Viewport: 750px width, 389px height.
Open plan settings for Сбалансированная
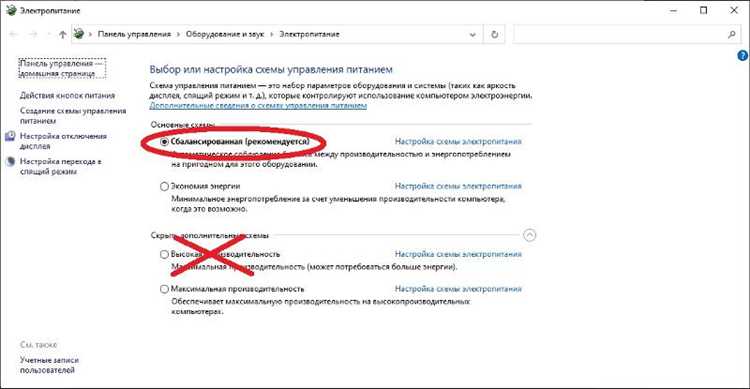click(x=458, y=142)
